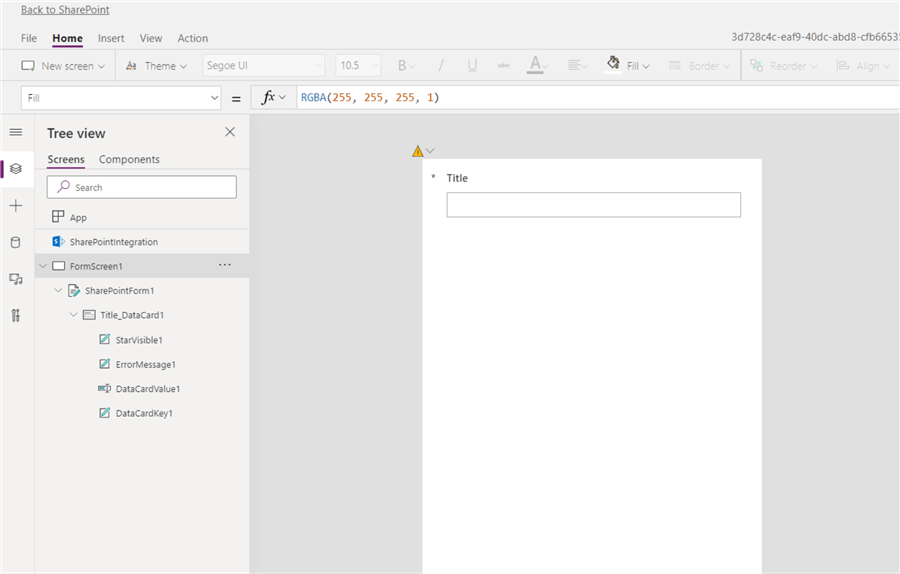Open the Segoe UI font dropdown
This screenshot has width=900, height=574.
pyautogui.click(x=263, y=65)
